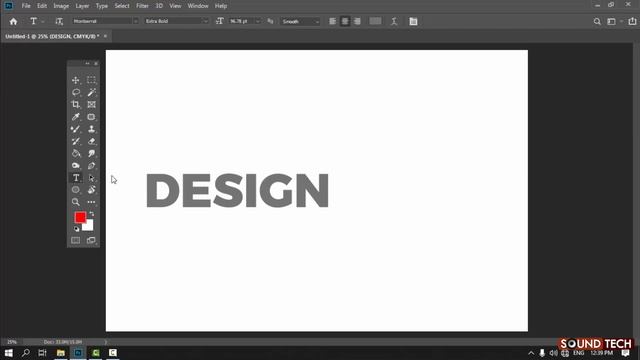
Task: Open the Help menu
Action: point(221,6)
